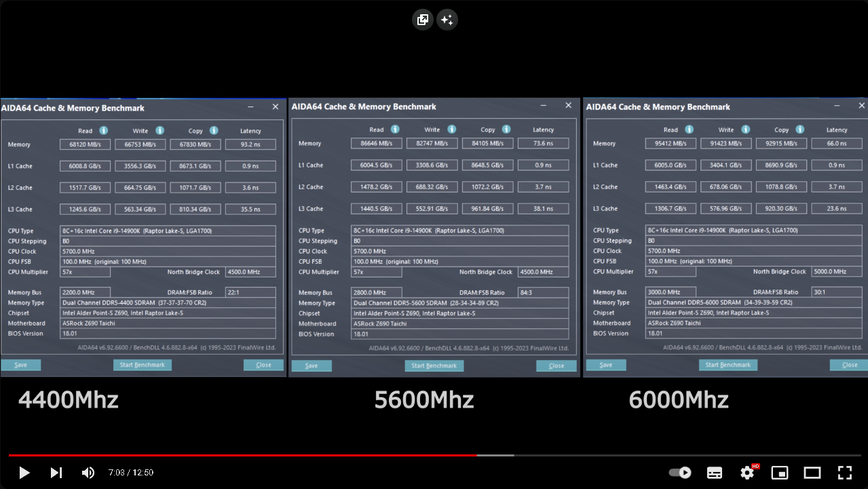This screenshot has width=868, height=489.
Task: Click the 4400Mhz caption label
Action: [x=69, y=399]
